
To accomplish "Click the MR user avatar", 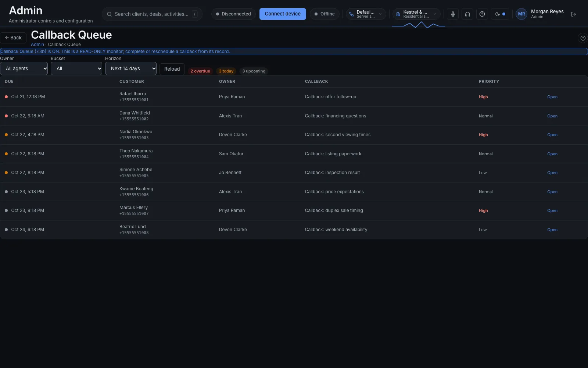I will pyautogui.click(x=521, y=14).
